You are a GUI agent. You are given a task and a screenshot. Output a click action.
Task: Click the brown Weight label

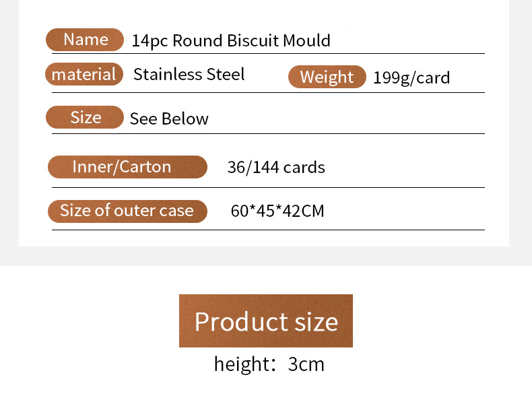coord(327,77)
